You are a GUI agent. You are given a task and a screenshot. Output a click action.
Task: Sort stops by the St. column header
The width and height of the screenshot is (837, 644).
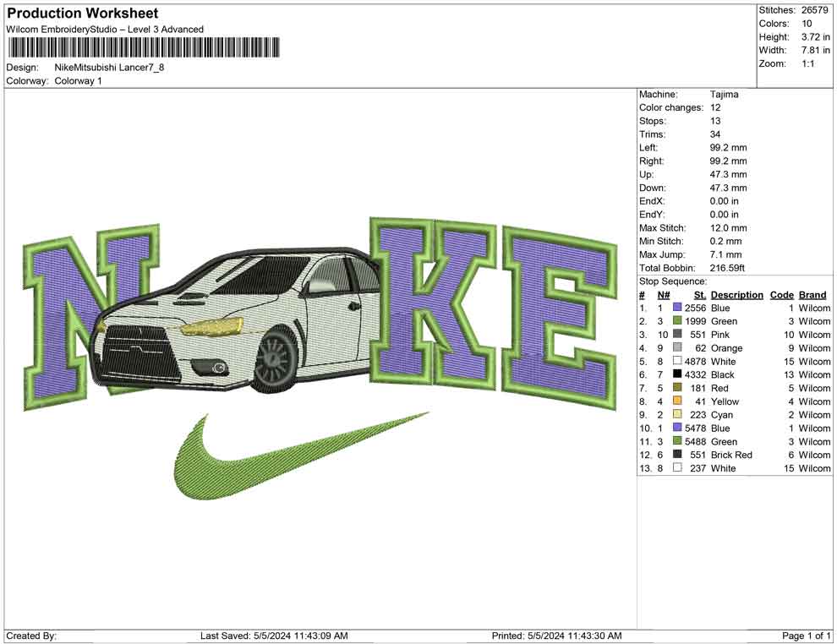click(698, 294)
